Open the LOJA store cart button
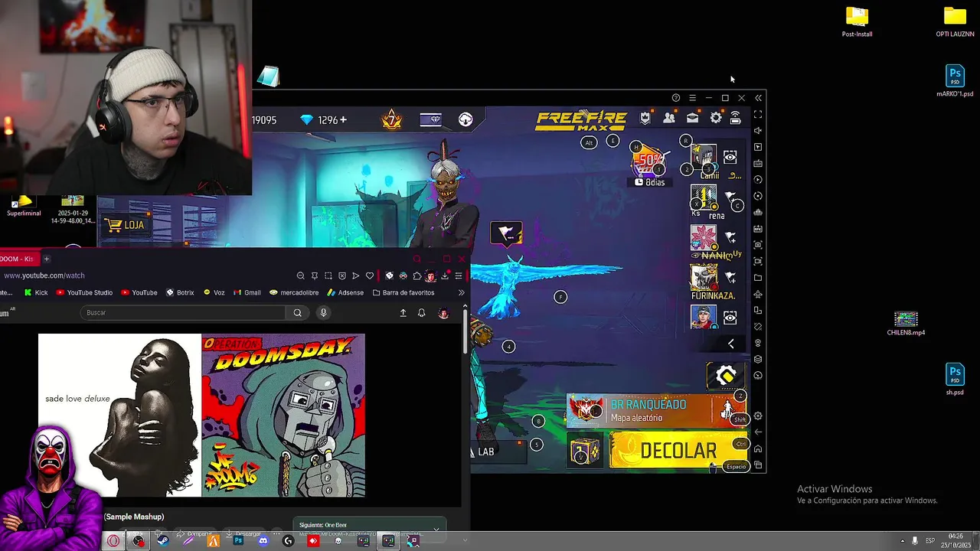Viewport: 980px width, 551px height. coord(126,225)
